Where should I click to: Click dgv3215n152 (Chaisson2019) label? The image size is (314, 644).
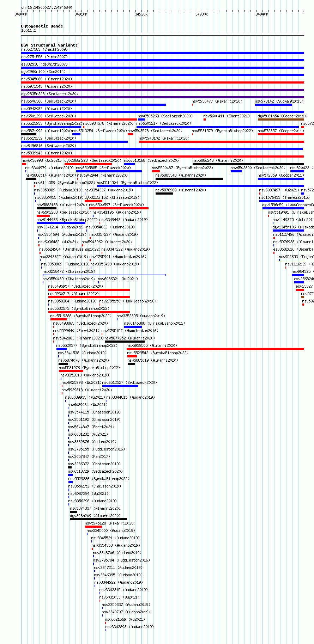tap(112, 197)
